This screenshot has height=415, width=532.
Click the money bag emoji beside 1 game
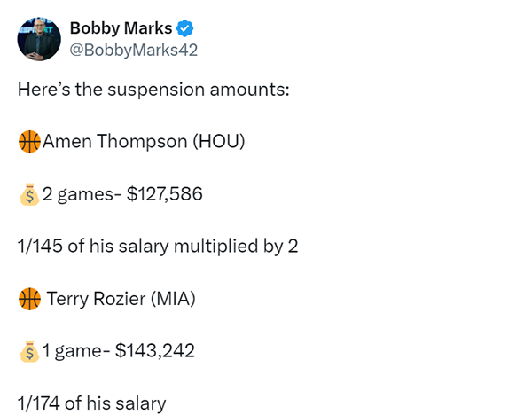pyautogui.click(x=29, y=351)
